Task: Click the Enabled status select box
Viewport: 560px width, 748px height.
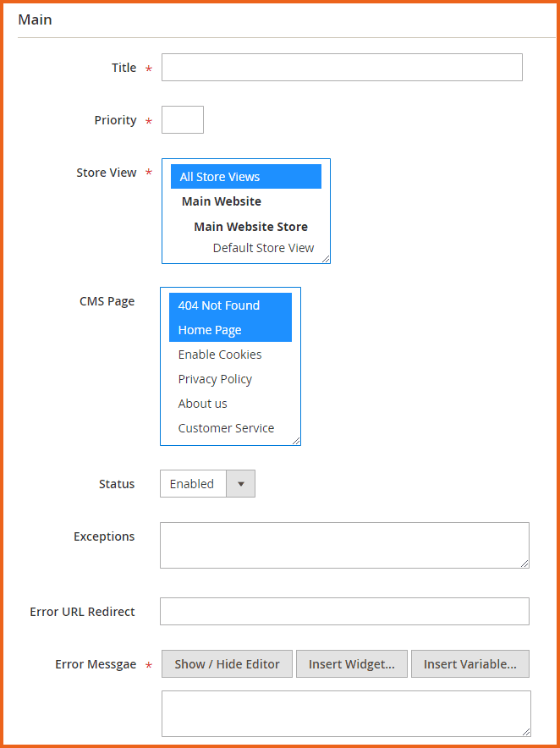Action: pos(193,484)
